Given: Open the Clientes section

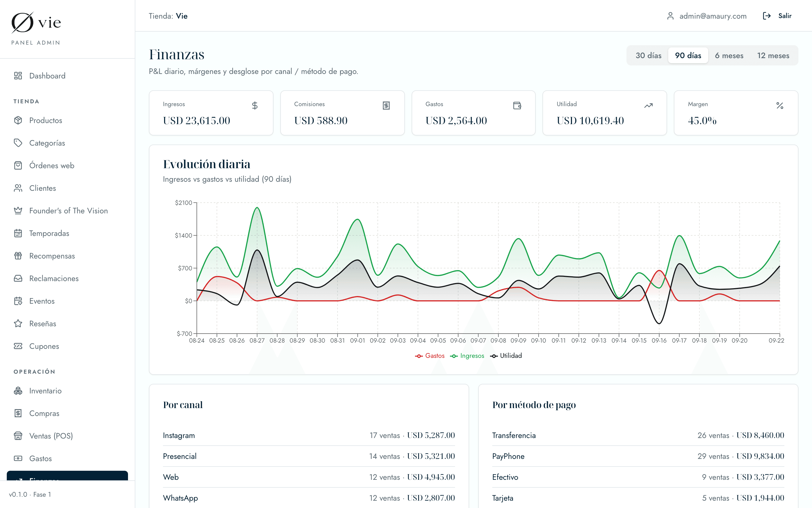Looking at the screenshot, I should (67, 188).
